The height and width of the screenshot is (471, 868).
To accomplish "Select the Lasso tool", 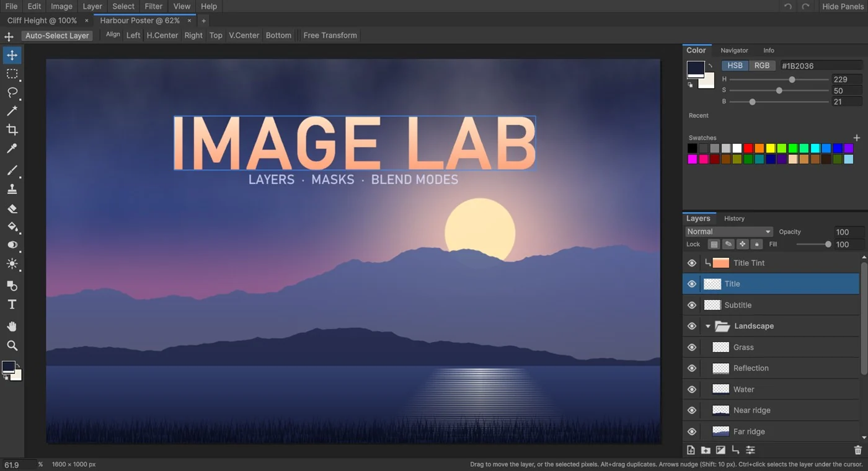I will point(12,93).
